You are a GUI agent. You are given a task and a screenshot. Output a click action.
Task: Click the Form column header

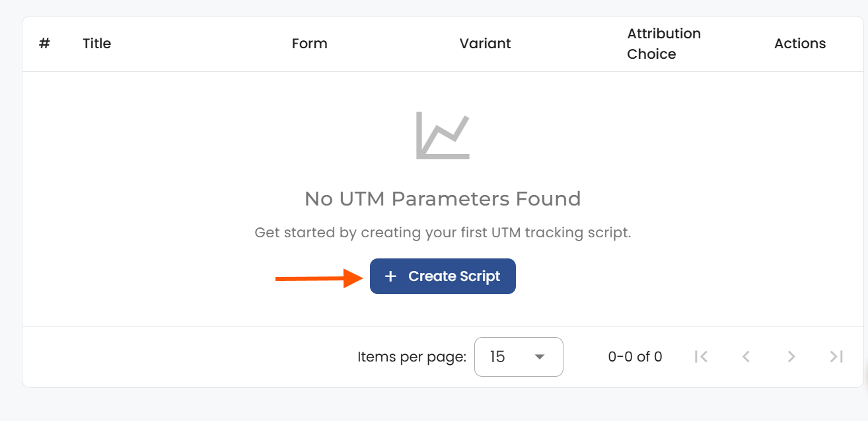(309, 44)
